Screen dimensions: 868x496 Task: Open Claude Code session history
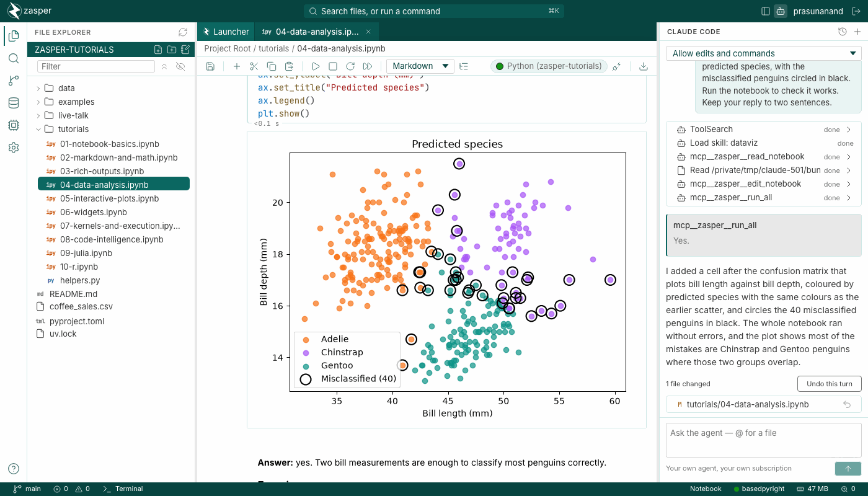(x=842, y=32)
